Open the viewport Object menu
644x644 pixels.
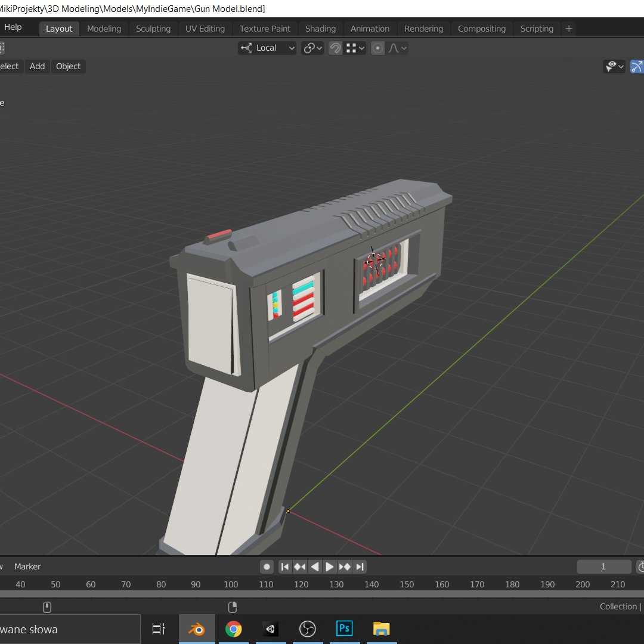(68, 66)
